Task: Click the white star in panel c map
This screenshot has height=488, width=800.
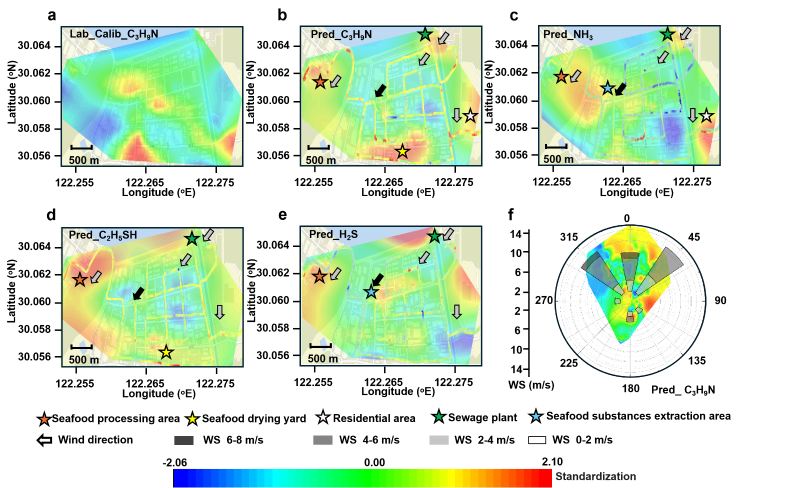Action: coord(706,116)
